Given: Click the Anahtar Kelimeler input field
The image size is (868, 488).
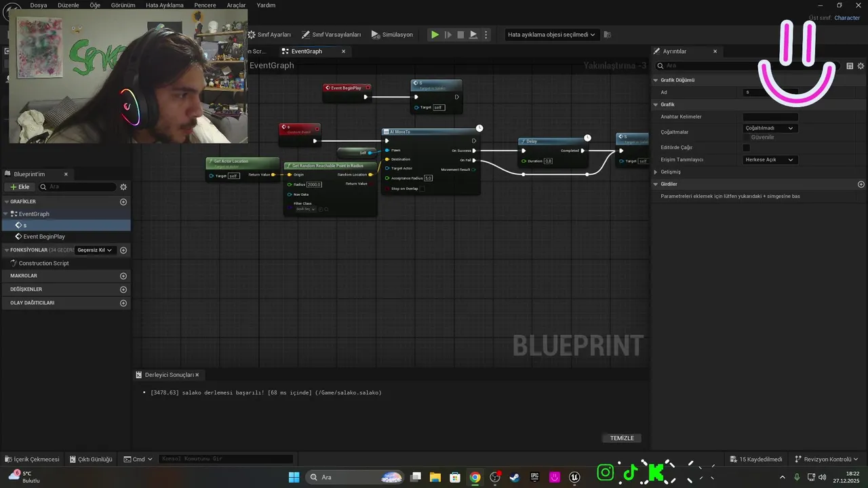Looking at the screenshot, I should pos(770,117).
